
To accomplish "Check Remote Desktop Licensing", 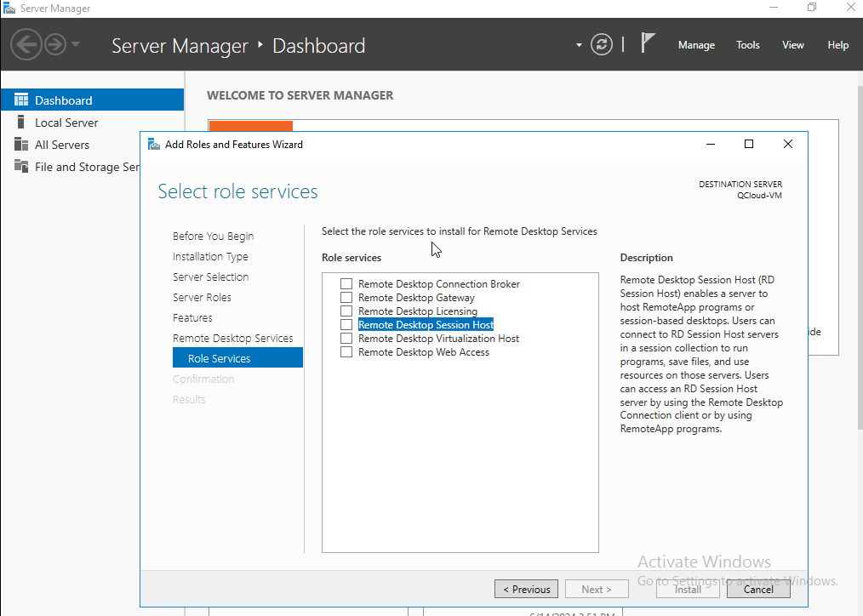I will click(346, 311).
